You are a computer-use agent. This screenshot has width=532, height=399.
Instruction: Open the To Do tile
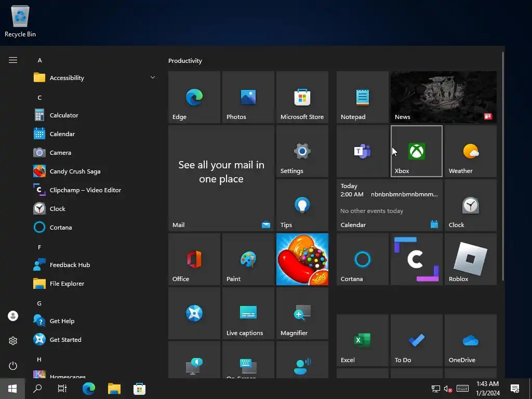pyautogui.click(x=416, y=340)
